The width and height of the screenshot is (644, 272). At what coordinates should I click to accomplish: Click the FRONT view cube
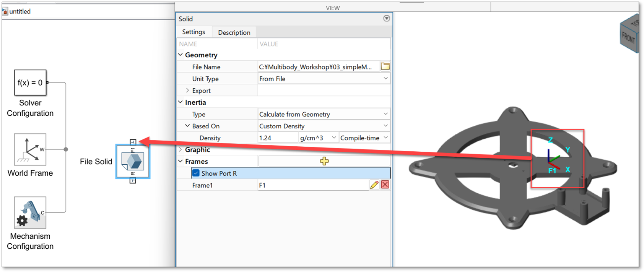click(x=628, y=37)
